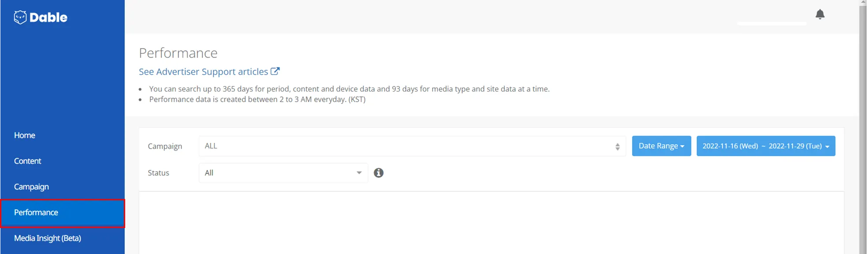This screenshot has width=868, height=254.
Task: Select the Performance sidebar item
Action: point(36,213)
